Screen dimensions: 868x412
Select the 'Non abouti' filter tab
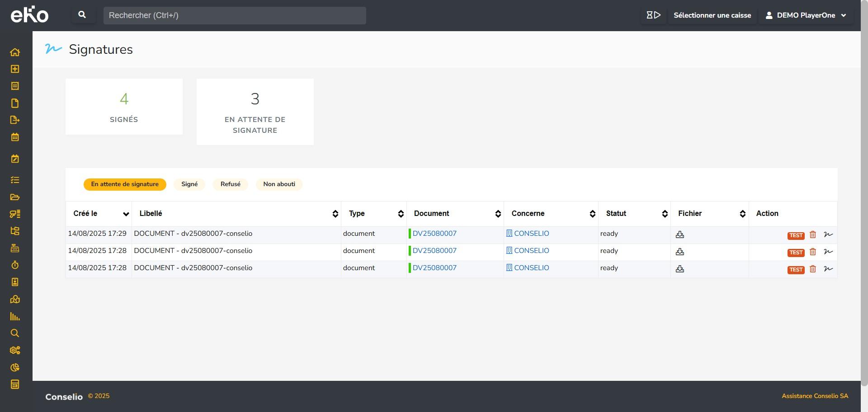[x=279, y=184]
